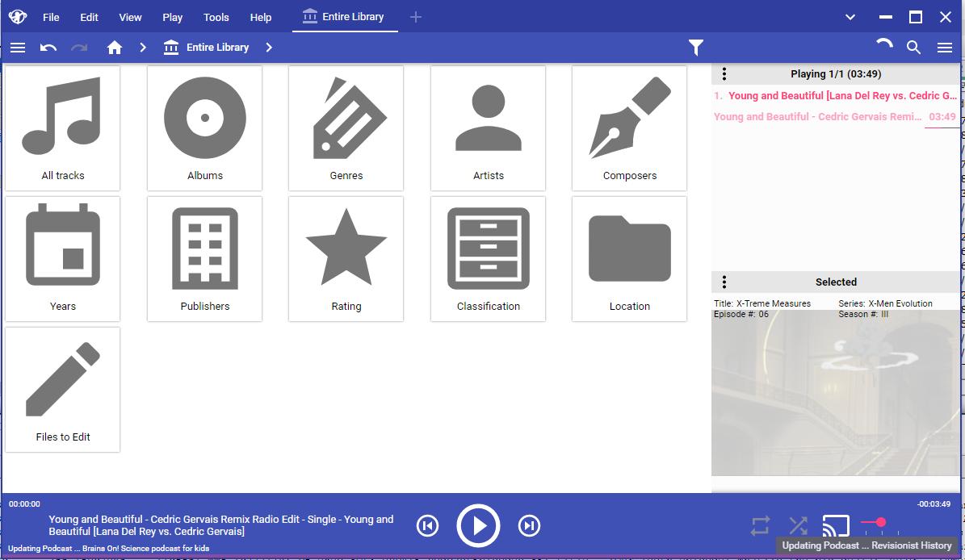
Task: Toggle the repeat playback mode
Action: [760, 526]
